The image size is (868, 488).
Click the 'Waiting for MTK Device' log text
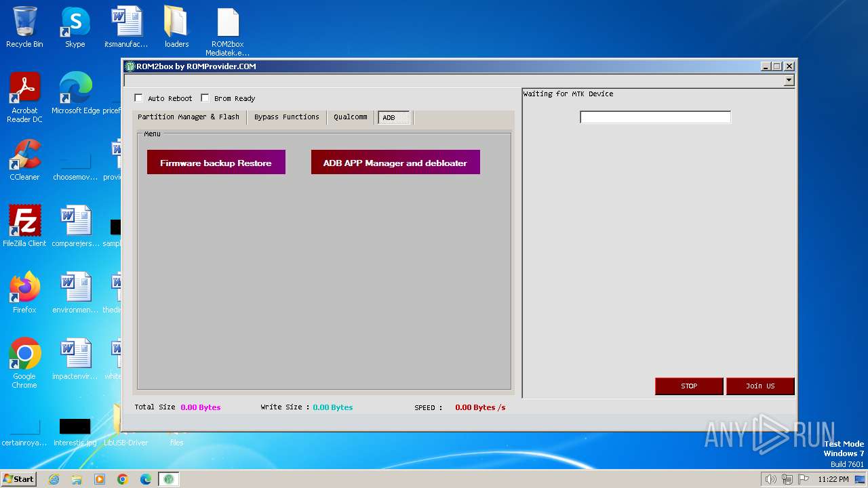pos(568,94)
